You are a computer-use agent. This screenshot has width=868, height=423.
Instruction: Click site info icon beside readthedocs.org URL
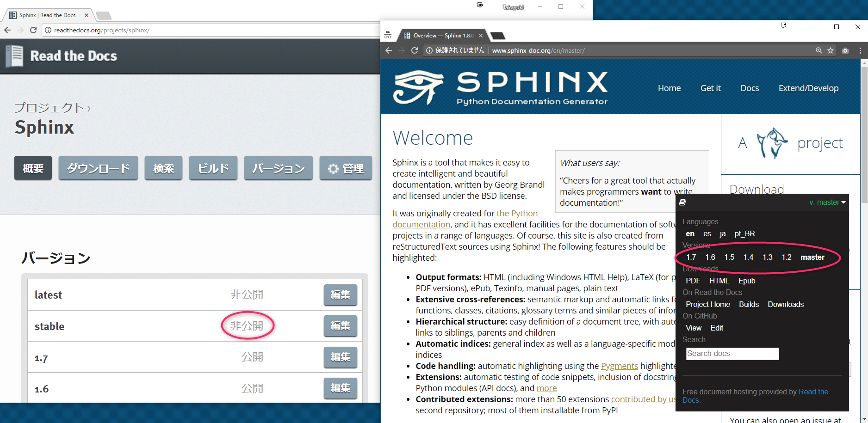coord(48,30)
